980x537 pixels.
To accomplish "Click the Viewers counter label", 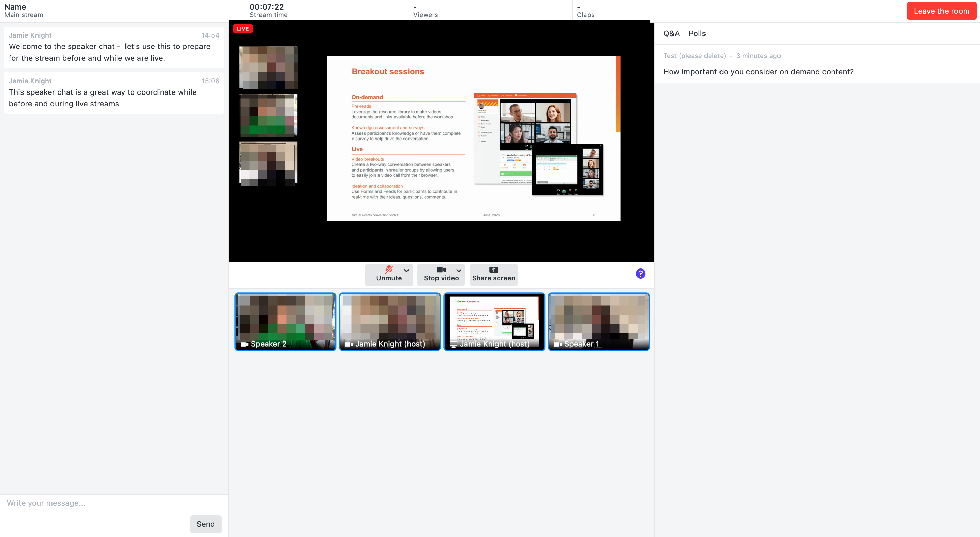I will (x=425, y=15).
